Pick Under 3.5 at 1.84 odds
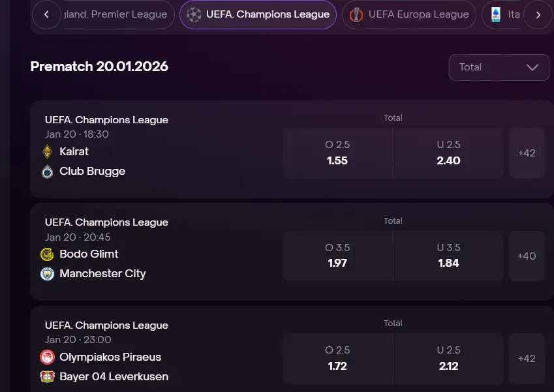Image resolution: width=554 pixels, height=392 pixels. coord(448,256)
